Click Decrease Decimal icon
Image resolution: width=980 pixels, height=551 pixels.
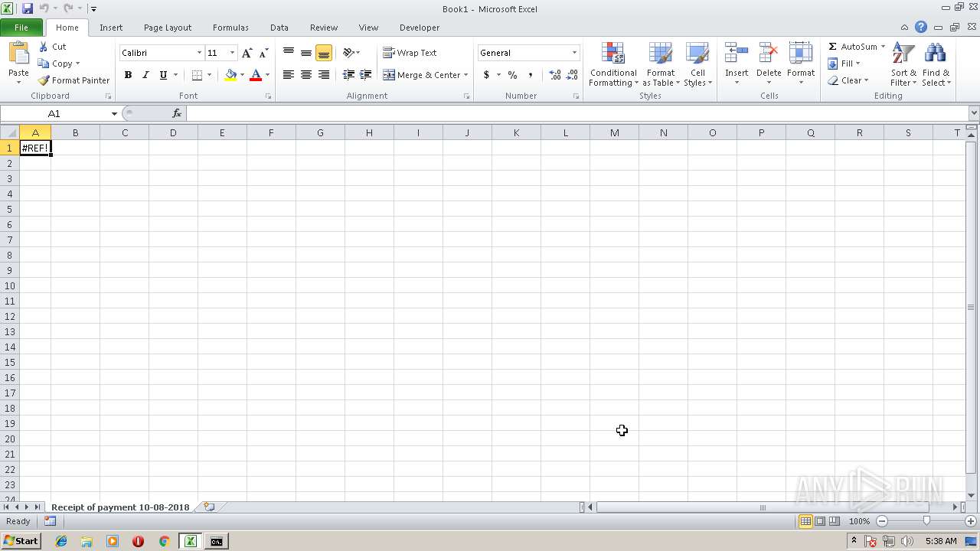pos(573,75)
